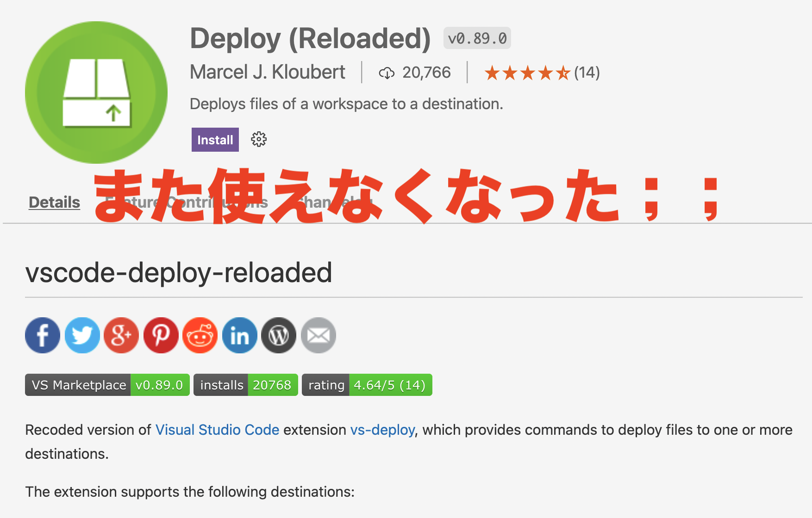Click the (14) ratings count
This screenshot has width=812, height=518.
[587, 73]
